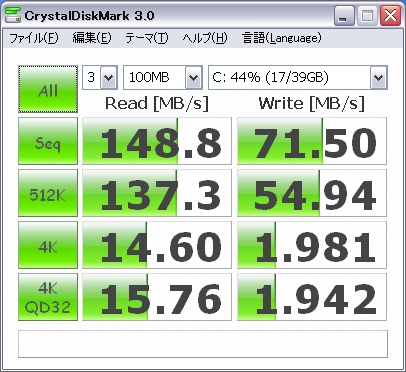This screenshot has height=372, width=406.
Task: Run all benchmarks with All button
Action: coord(48,89)
